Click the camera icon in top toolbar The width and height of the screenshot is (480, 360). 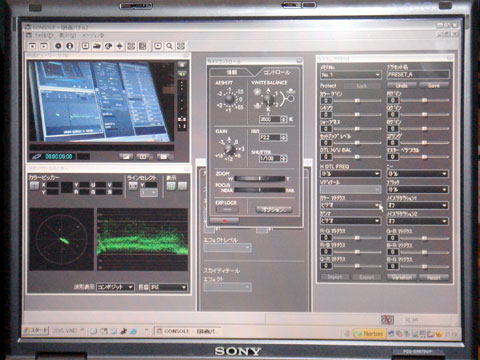point(97,46)
